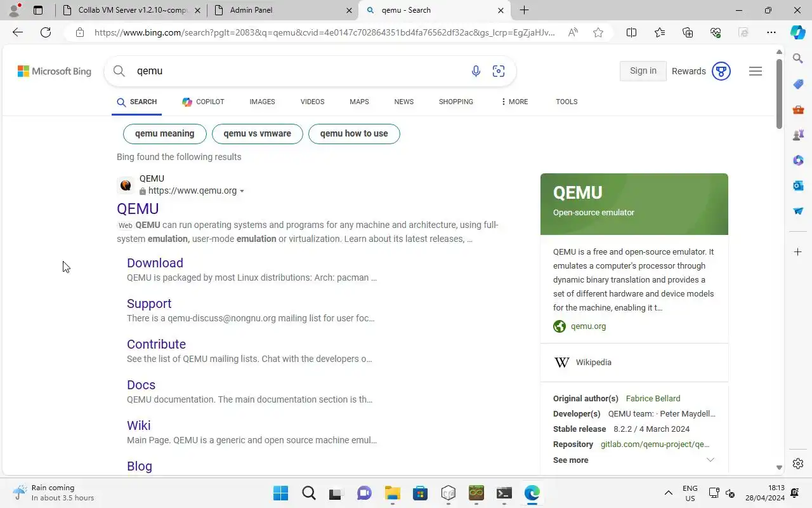The image size is (812, 508).
Task: Open the Contribute sublink
Action: [x=156, y=344]
